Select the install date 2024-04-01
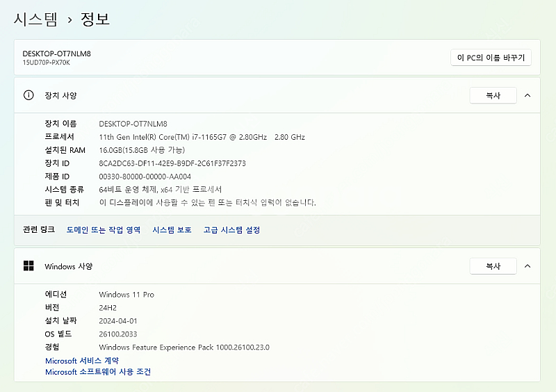This screenshot has width=556, height=392. (118, 320)
